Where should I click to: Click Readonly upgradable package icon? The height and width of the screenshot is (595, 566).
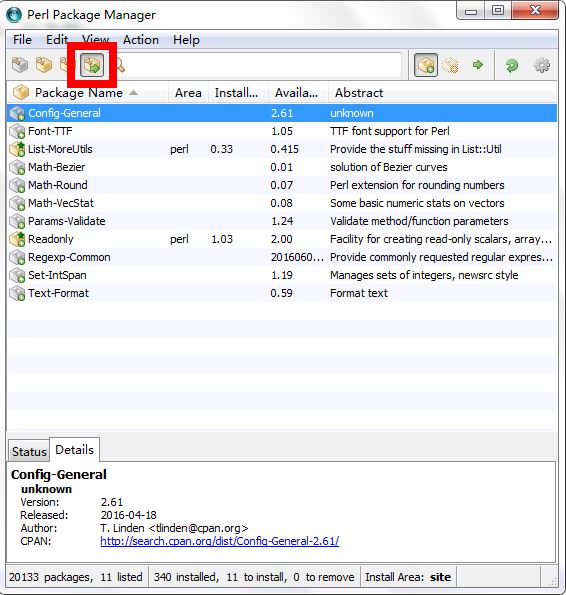pyautogui.click(x=17, y=239)
